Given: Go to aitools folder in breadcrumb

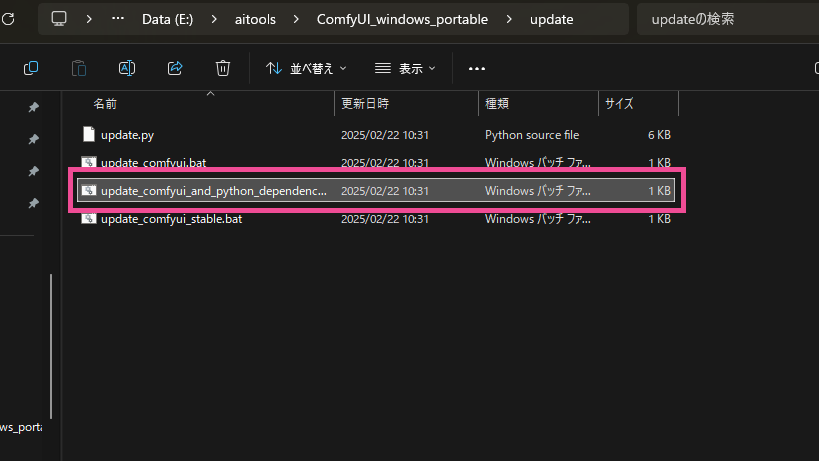Looking at the screenshot, I should coord(255,19).
